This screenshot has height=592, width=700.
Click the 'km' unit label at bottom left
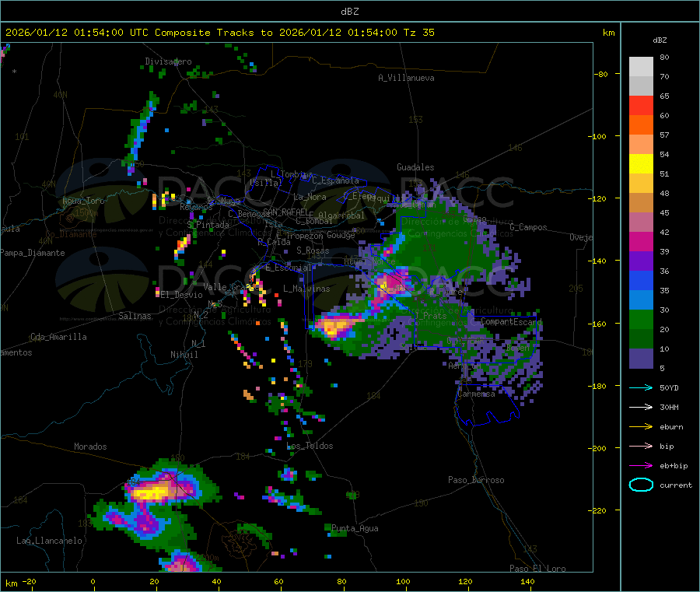(x=11, y=583)
